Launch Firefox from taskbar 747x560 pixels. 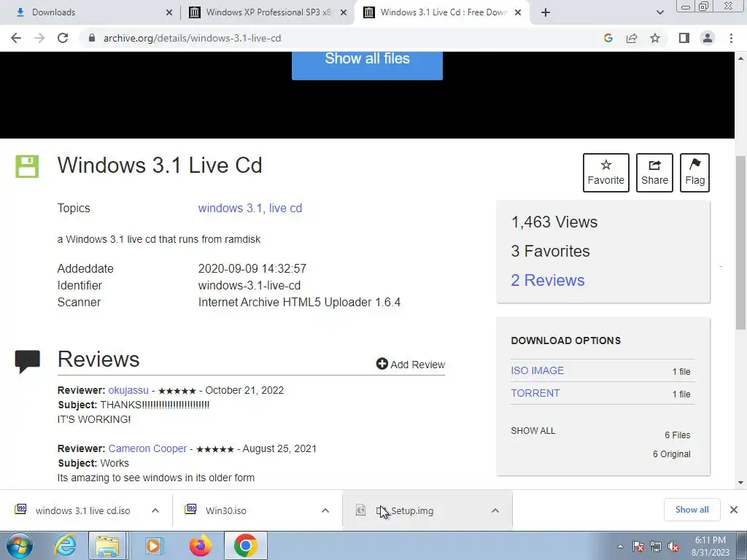tap(200, 545)
